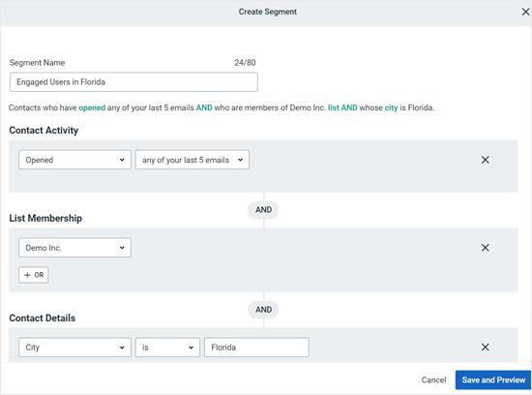Click Save and Preview
Viewport: 532px width, 395px height.
pos(493,380)
